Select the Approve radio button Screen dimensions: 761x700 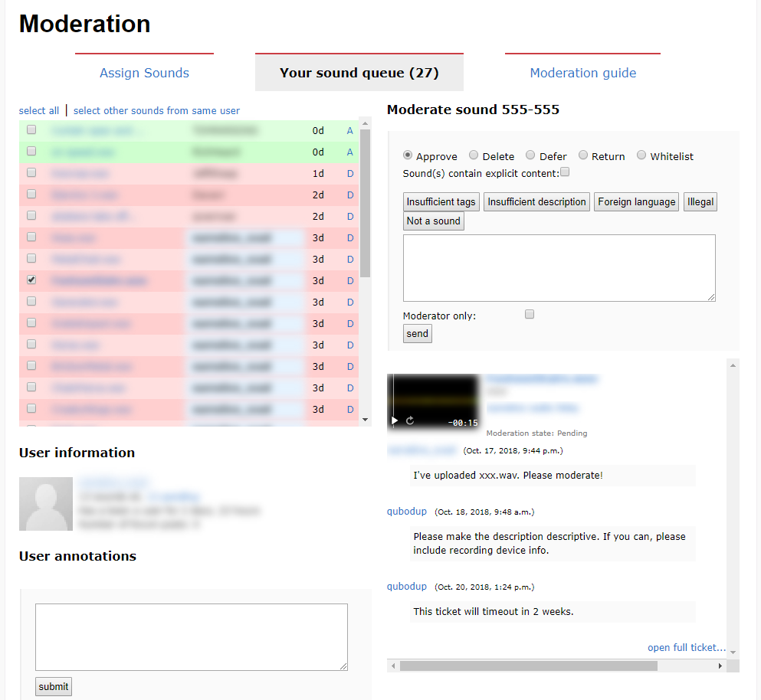pyautogui.click(x=407, y=155)
